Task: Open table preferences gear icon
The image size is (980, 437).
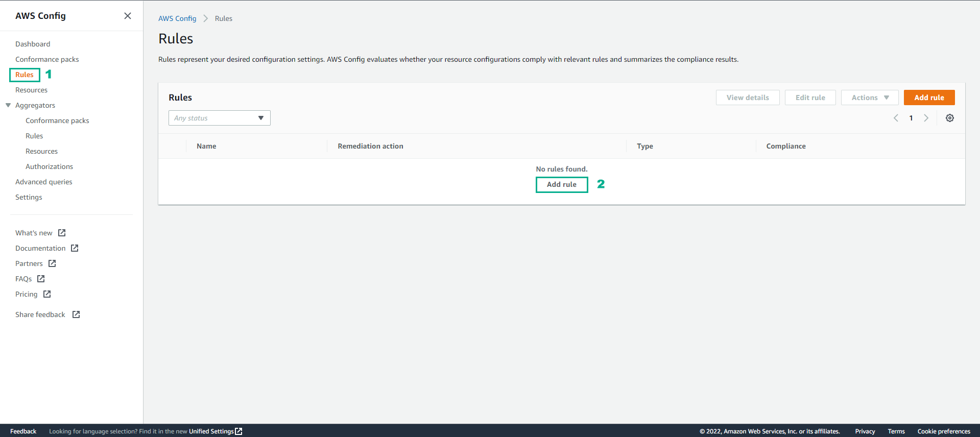Action: pyautogui.click(x=950, y=118)
